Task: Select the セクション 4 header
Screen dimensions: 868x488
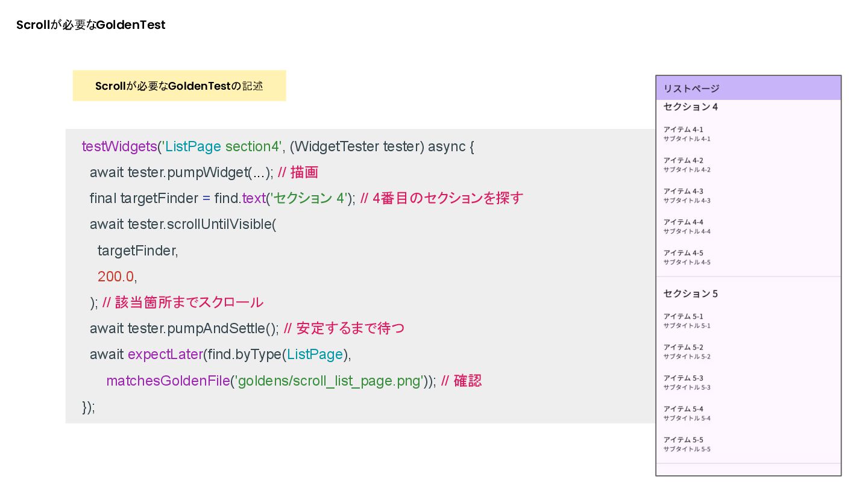Action: click(691, 107)
